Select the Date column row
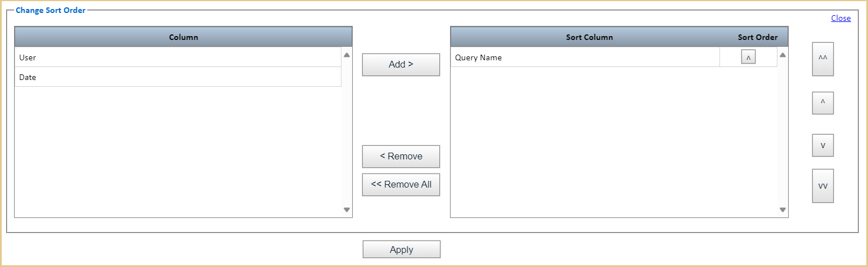The width and height of the screenshot is (868, 267). tap(178, 77)
